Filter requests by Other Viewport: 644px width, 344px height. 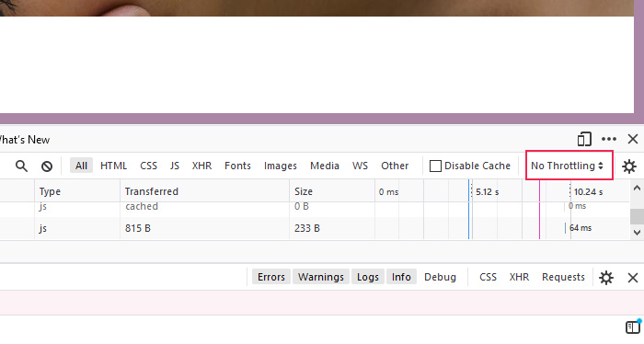pyautogui.click(x=395, y=166)
